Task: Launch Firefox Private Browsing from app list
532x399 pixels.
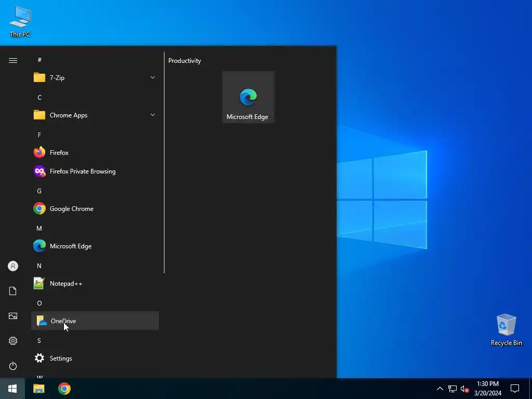Action: click(95, 171)
